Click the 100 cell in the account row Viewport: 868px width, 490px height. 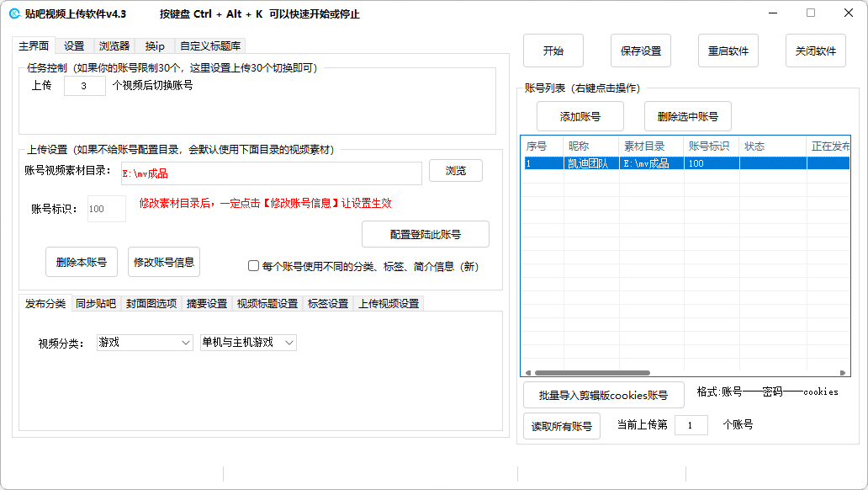712,163
